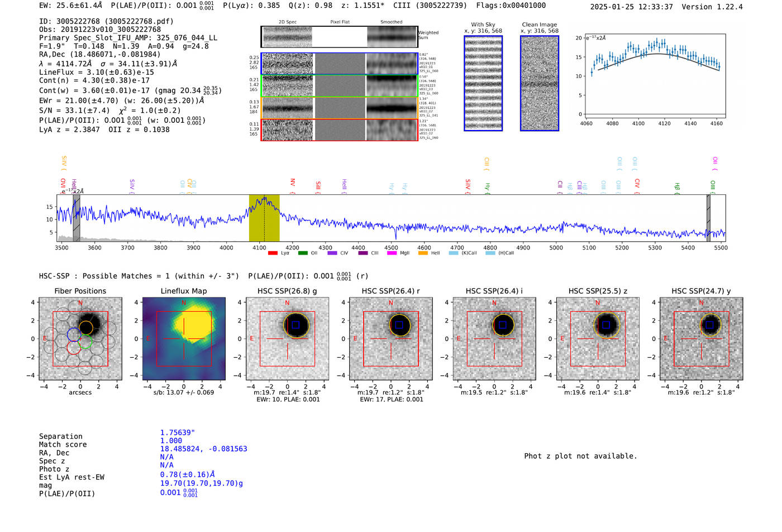Open the Fiber Positions image
Image resolution: width=782 pixels, height=532 pixels.
pyautogui.click(x=80, y=338)
